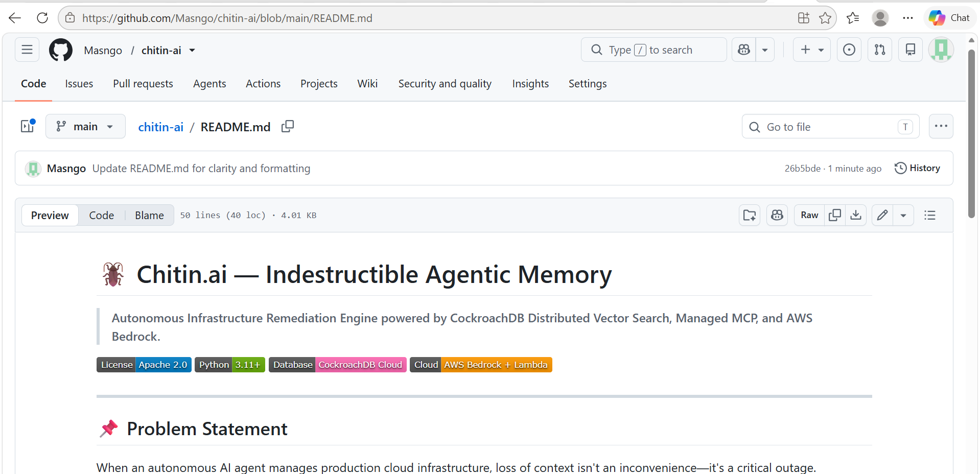Open chitin-ai repository link in header
Image resolution: width=980 pixels, height=474 pixels.
[x=161, y=50]
